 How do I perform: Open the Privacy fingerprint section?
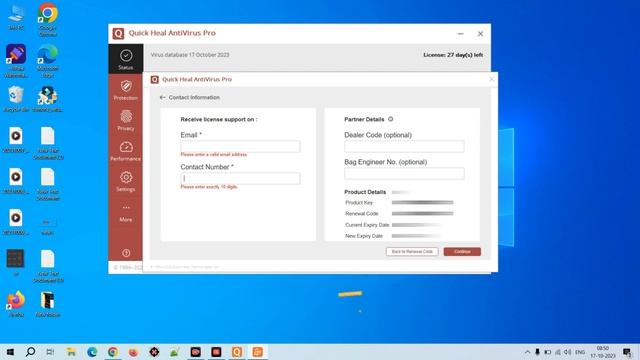[126, 120]
